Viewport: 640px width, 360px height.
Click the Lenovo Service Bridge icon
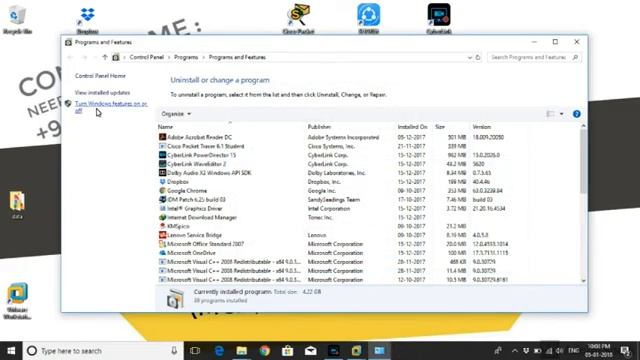[162, 235]
